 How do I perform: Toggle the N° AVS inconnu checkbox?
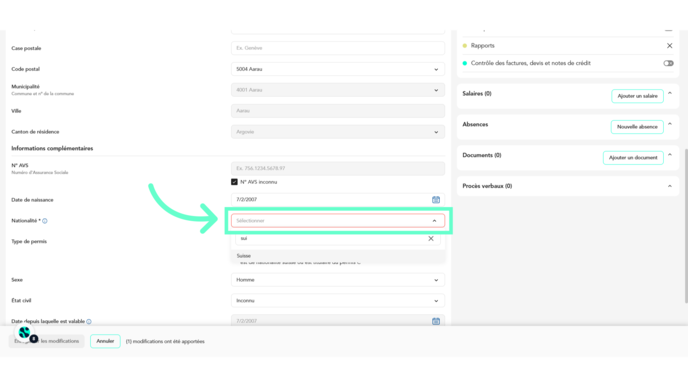234,182
